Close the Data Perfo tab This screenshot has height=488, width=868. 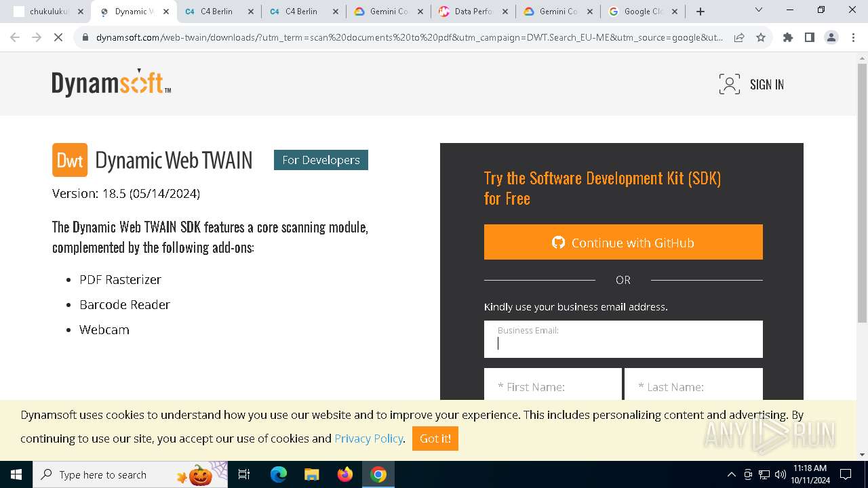coord(505,12)
